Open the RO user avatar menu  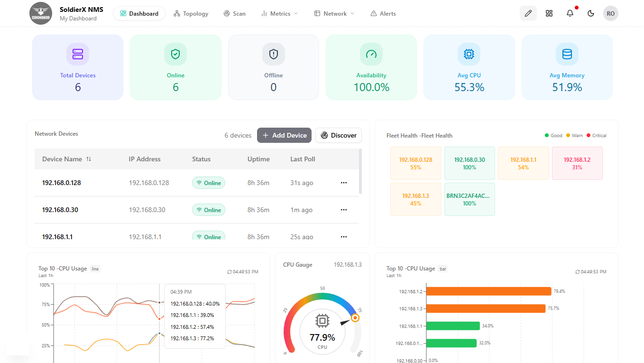611,13
